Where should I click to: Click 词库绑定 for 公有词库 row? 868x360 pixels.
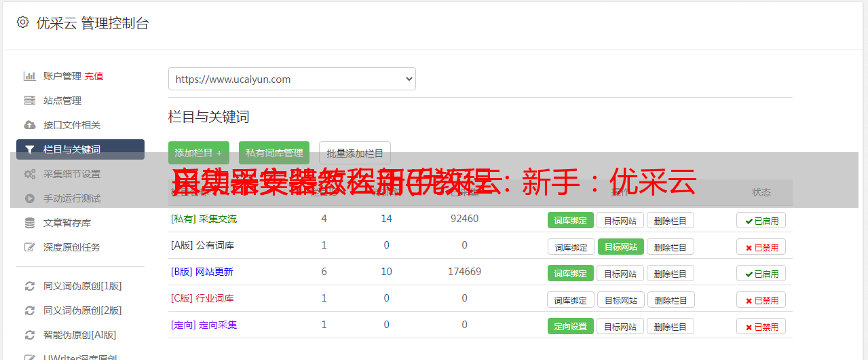571,247
